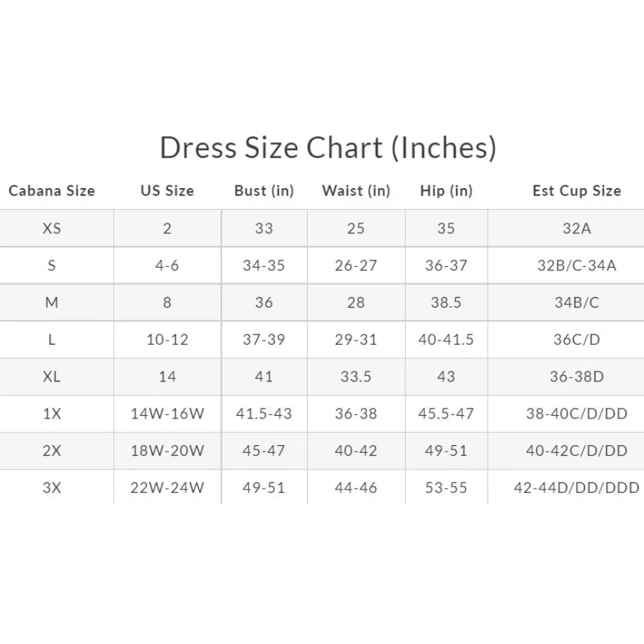The width and height of the screenshot is (644, 644).
Task: Select the Waist (in) column header
Action: (356, 191)
